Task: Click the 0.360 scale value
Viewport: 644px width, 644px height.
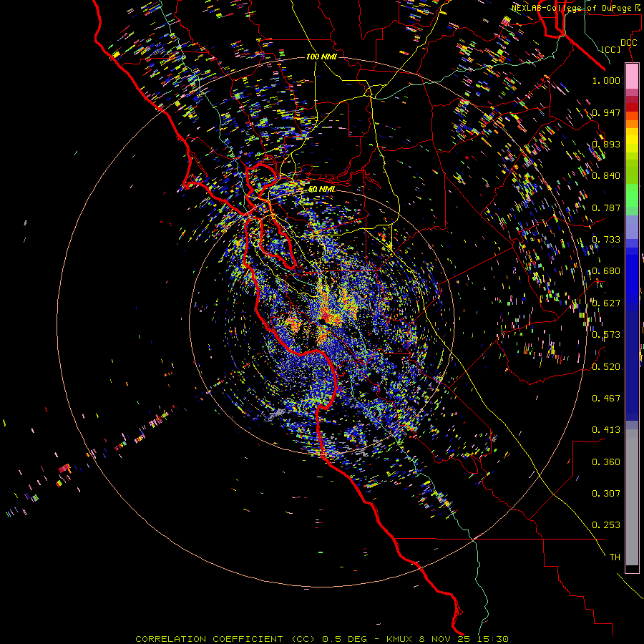Action: (x=606, y=462)
